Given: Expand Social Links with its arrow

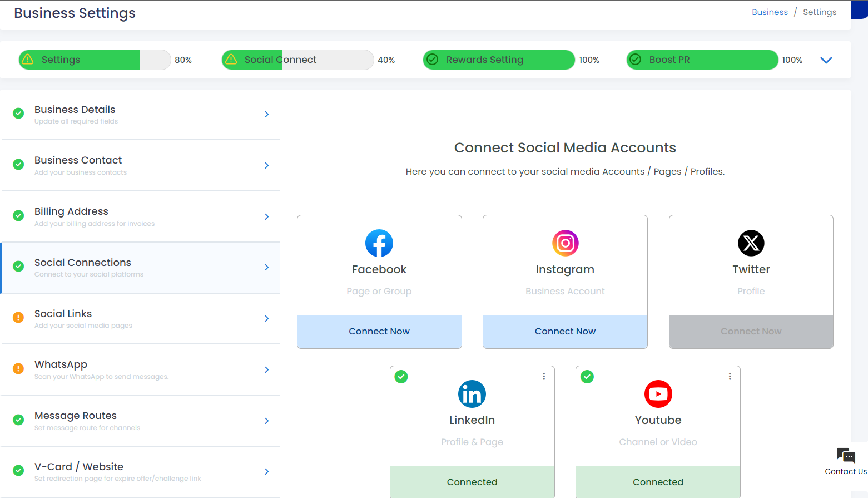Looking at the screenshot, I should click(x=267, y=318).
